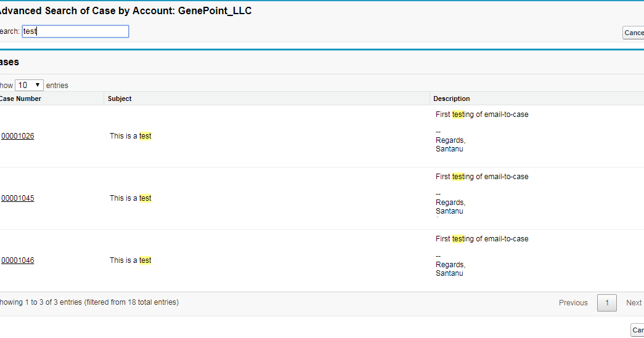
Task: Select page 1 in pagination
Action: coord(606,303)
